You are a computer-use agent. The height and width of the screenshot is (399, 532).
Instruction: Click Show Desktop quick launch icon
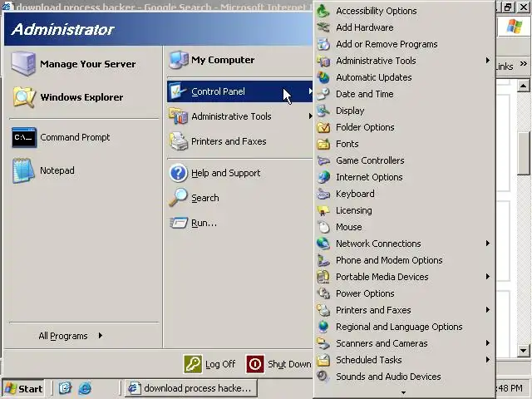(x=65, y=388)
